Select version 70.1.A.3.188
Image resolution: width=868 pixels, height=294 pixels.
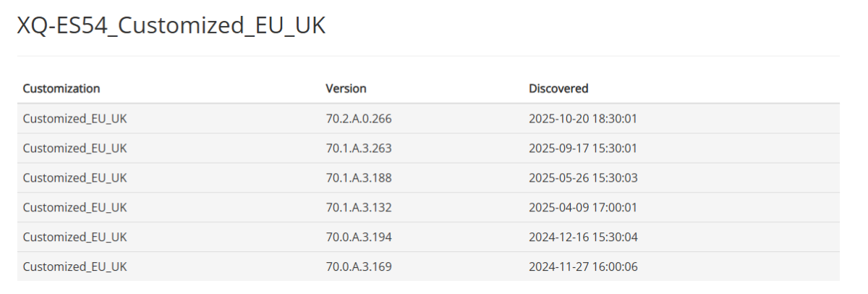click(x=359, y=177)
